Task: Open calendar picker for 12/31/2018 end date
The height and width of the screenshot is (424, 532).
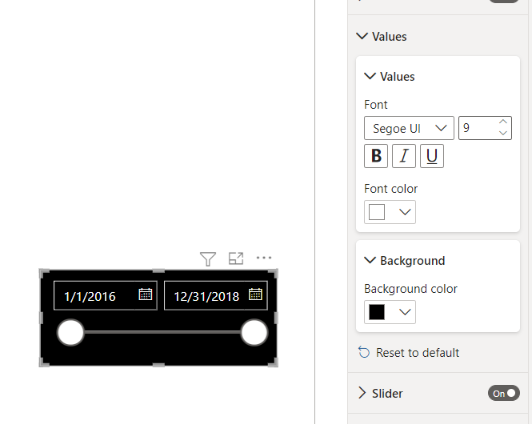Action: click(x=255, y=294)
